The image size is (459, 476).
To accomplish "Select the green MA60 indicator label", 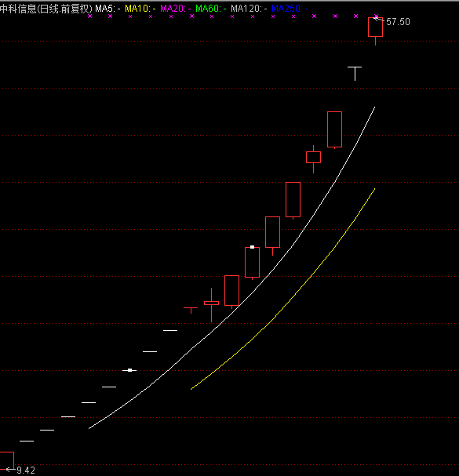I will (x=210, y=9).
